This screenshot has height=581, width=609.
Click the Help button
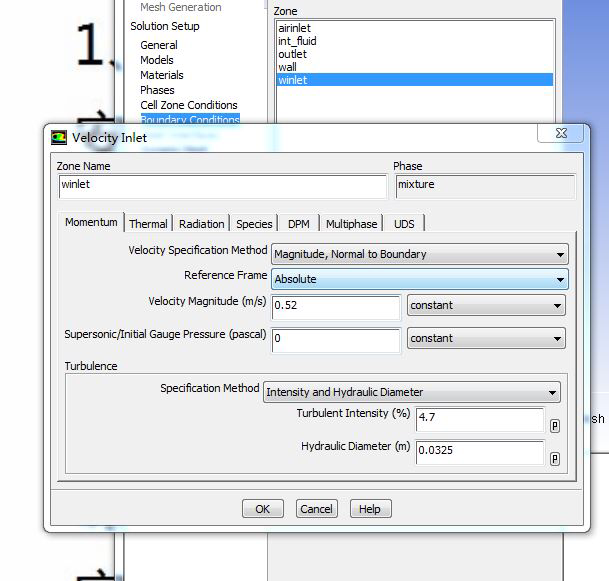[x=370, y=509]
